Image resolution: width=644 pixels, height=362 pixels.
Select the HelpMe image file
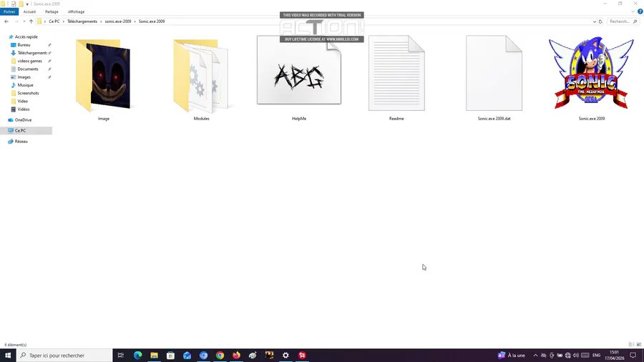tap(299, 70)
